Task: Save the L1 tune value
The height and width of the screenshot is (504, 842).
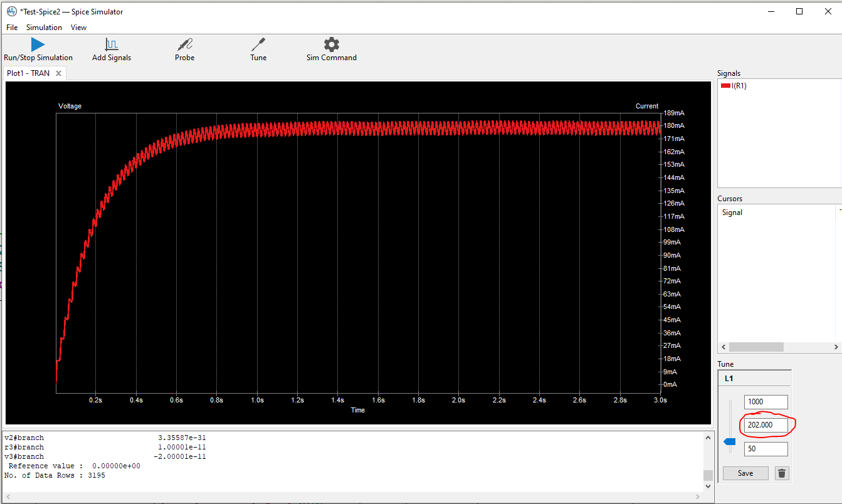Action: click(x=745, y=473)
